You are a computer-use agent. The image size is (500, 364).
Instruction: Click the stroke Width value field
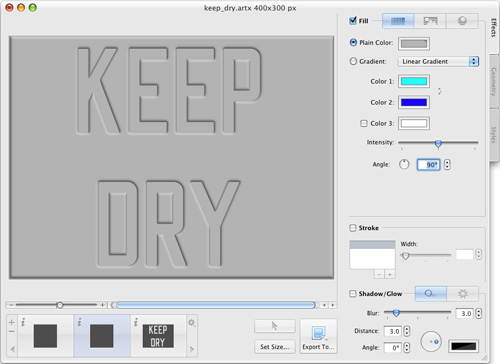[x=465, y=254]
